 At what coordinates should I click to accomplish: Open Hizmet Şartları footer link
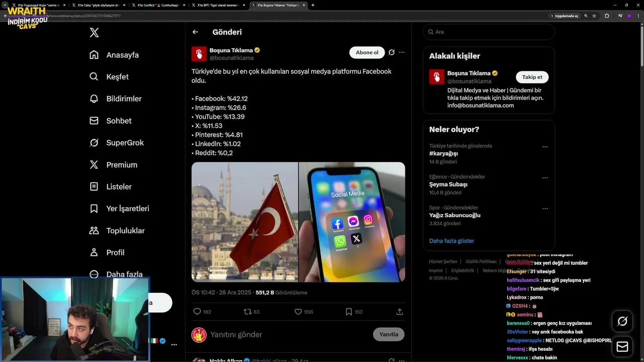[x=443, y=261]
